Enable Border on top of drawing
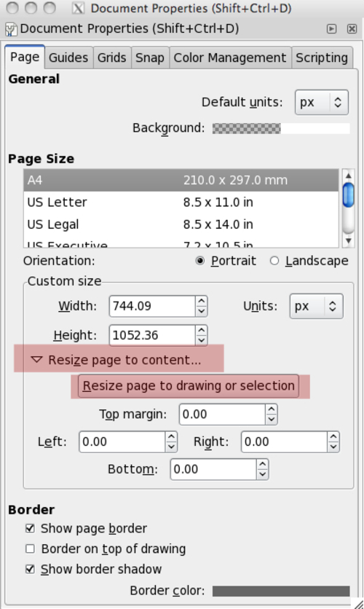The height and width of the screenshot is (609, 364). point(30,549)
